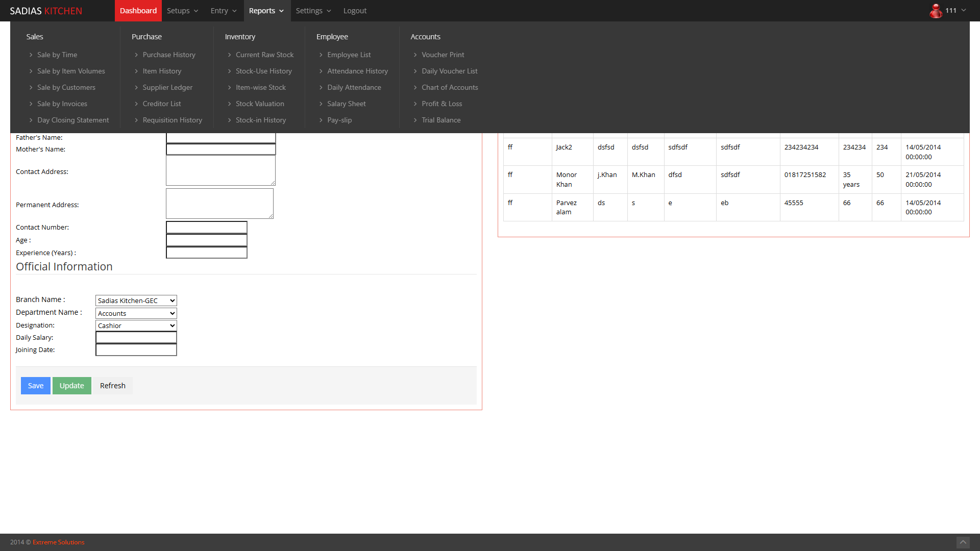
Task: Click the scroll-to-top arrow in footer
Action: 963,542
